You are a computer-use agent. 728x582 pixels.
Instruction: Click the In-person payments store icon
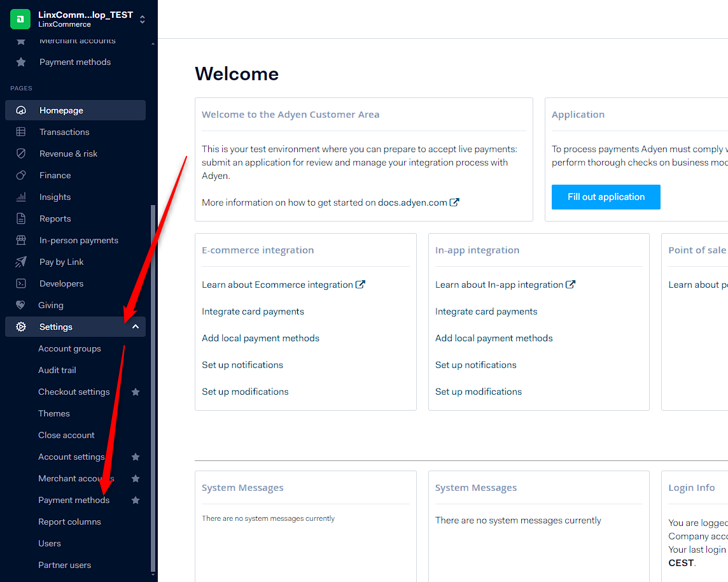(21, 240)
